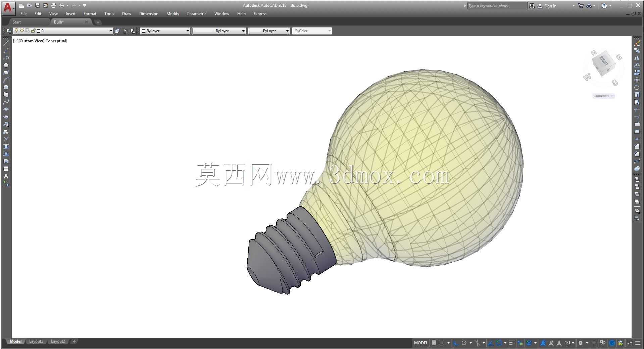The image size is (644, 349).
Task: Open the File menu
Action: (x=23, y=14)
